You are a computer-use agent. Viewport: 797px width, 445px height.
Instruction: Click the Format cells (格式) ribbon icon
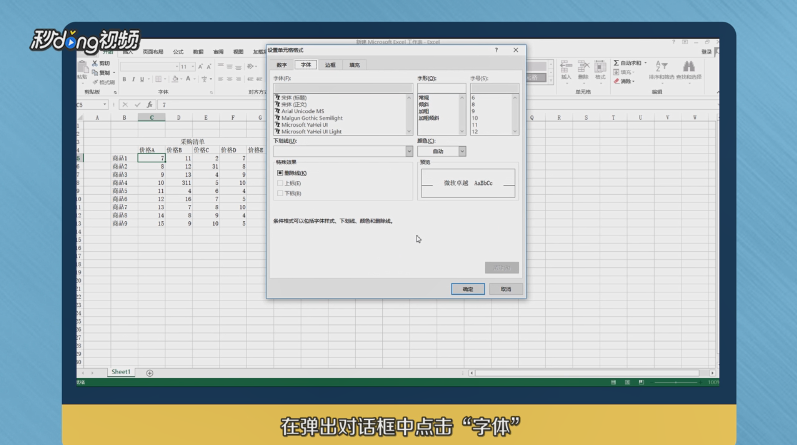tap(600, 67)
